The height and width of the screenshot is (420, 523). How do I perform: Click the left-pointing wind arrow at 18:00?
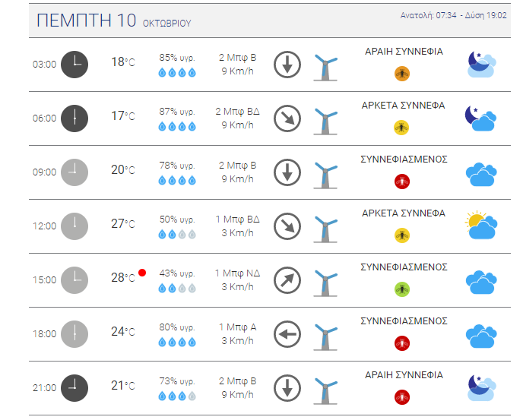click(x=287, y=334)
